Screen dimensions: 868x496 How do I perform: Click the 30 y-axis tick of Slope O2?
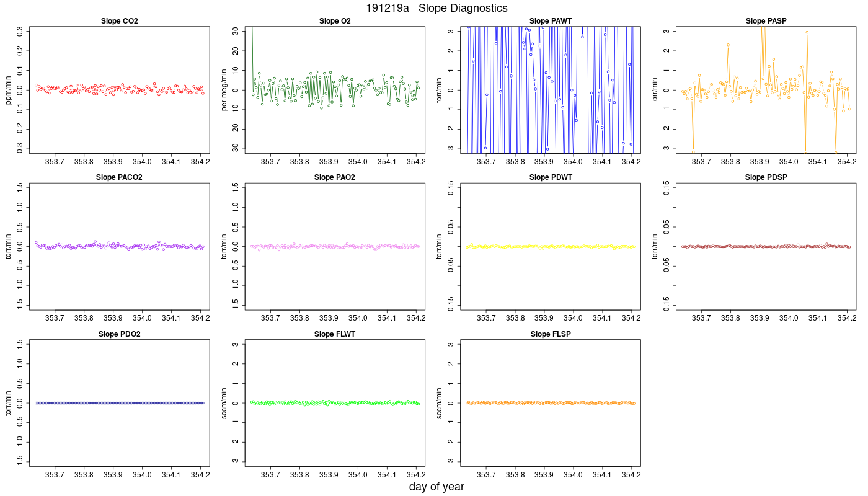pyautogui.click(x=236, y=31)
